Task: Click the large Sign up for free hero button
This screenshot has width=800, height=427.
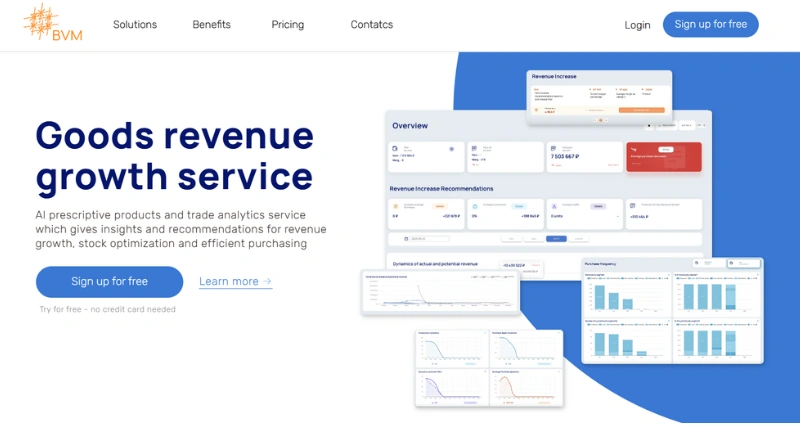Action: (109, 282)
